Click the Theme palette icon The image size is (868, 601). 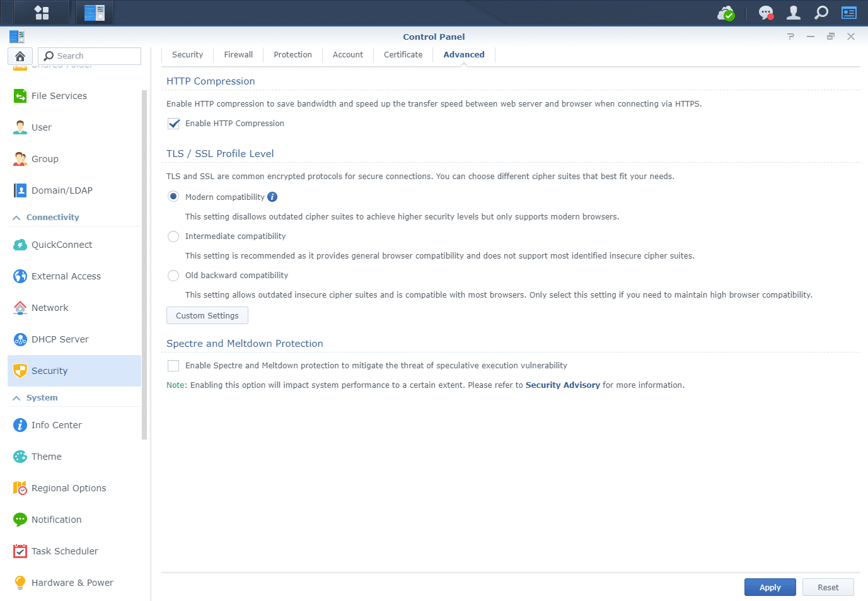tap(20, 457)
